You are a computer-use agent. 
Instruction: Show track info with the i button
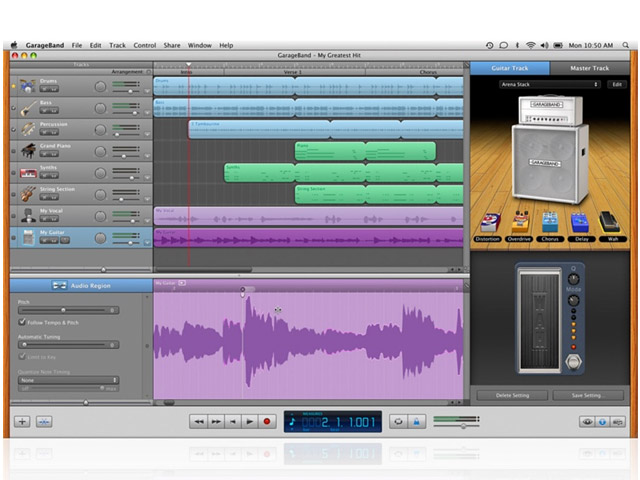coord(602,422)
